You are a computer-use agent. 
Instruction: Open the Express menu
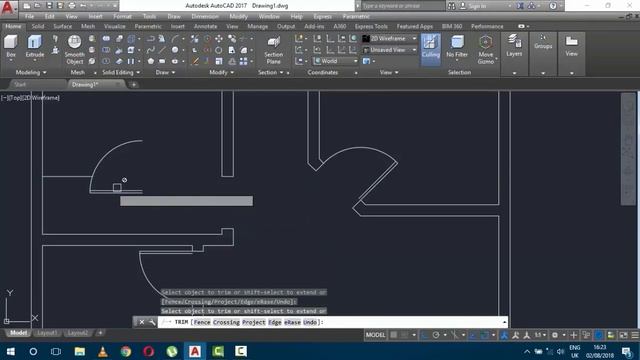322,16
